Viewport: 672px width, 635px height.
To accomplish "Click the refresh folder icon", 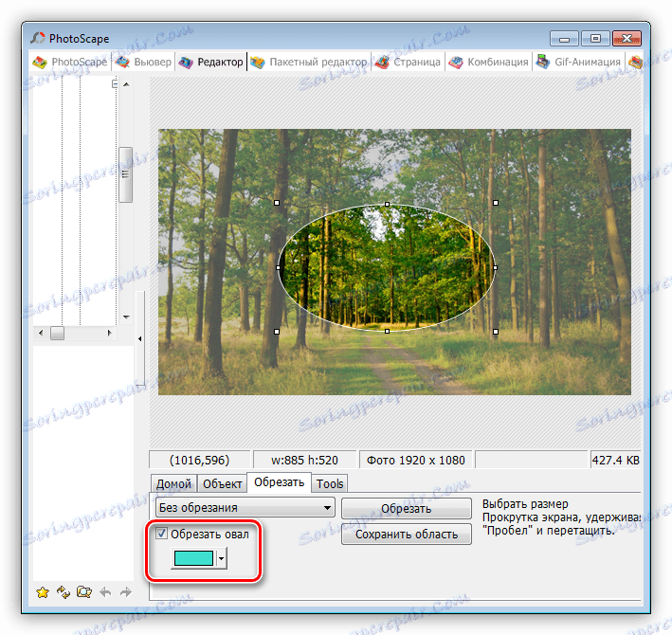I will 64,592.
